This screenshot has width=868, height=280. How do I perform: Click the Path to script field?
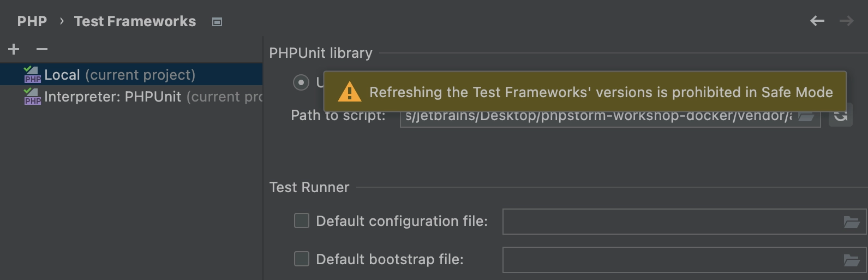(x=610, y=116)
